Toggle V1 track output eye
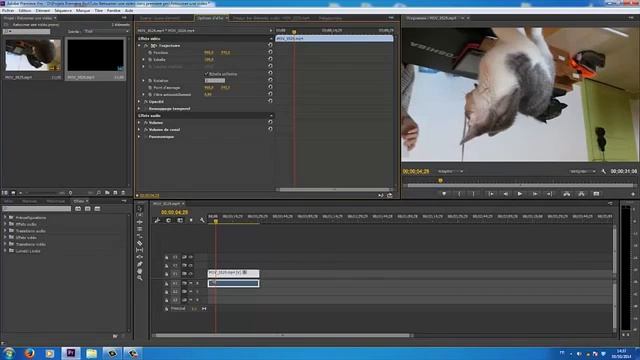 191,274
